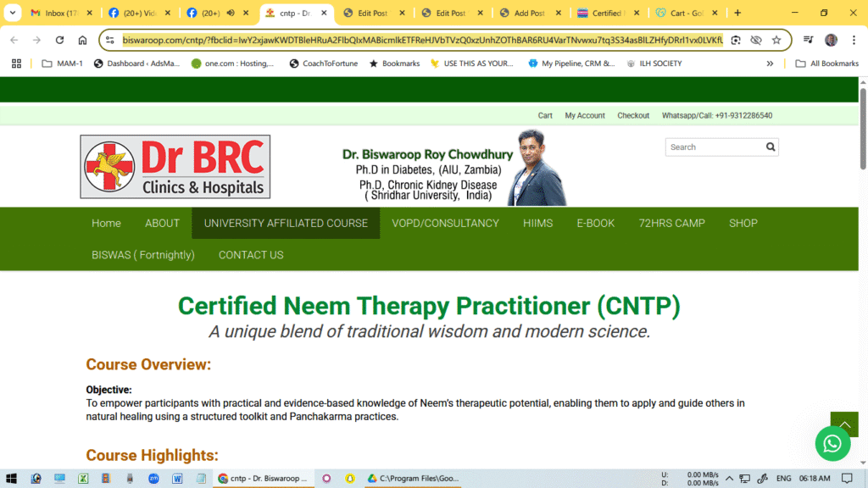Open the Checkout link

[632, 115]
